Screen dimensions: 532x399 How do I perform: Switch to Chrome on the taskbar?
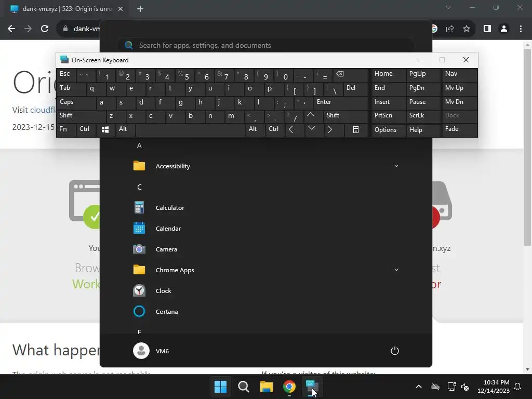tap(289, 387)
